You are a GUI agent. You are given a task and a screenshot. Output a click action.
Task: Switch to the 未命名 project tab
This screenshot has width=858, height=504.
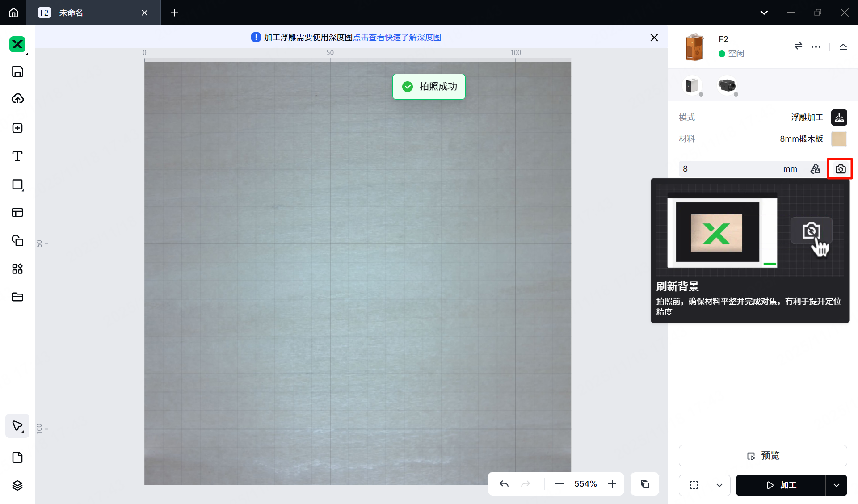[x=71, y=13]
